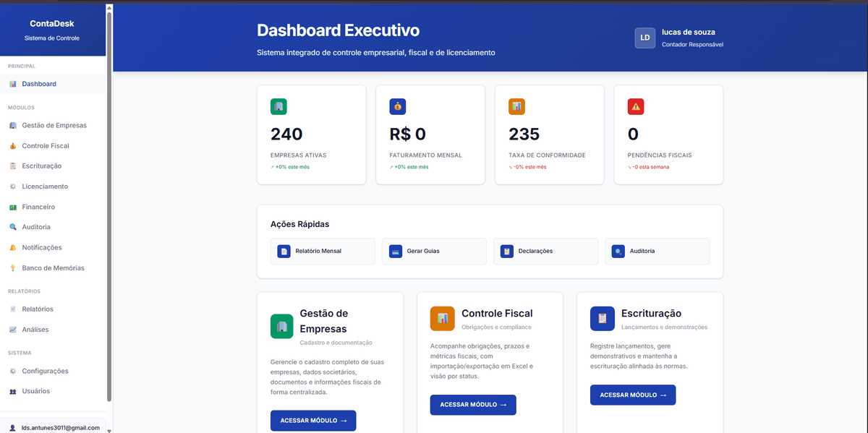Select the Controle Fiscal sidebar icon
Image resolution: width=868 pixels, height=433 pixels.
[x=13, y=145]
